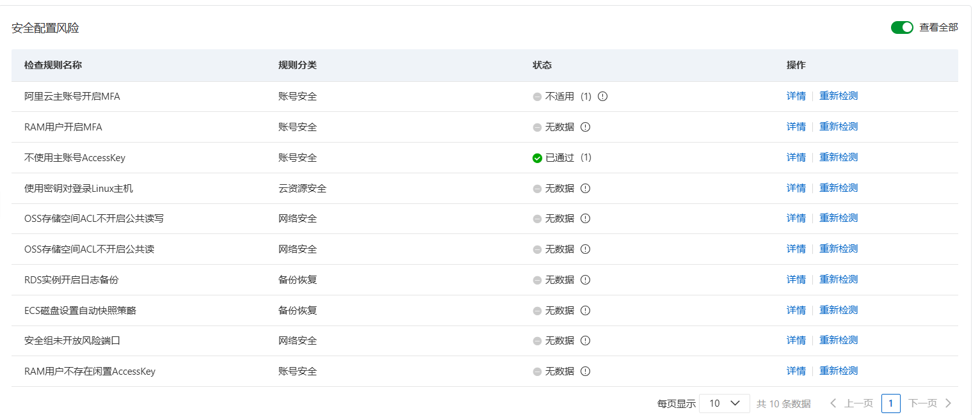Select page 1 in pagination
The image size is (980, 415).
point(891,403)
